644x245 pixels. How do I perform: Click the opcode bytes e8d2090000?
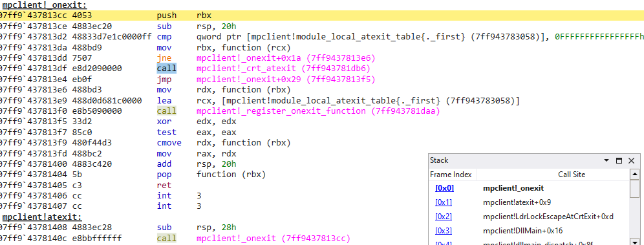(x=97, y=69)
